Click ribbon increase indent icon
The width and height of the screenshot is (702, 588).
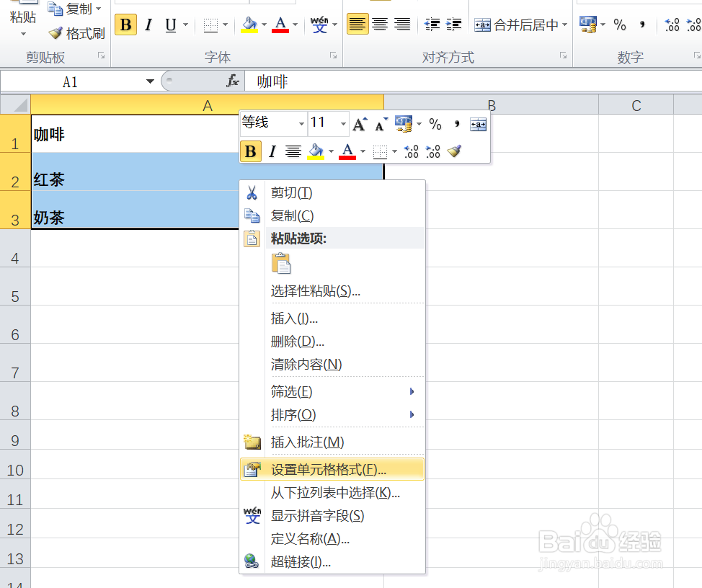(454, 24)
